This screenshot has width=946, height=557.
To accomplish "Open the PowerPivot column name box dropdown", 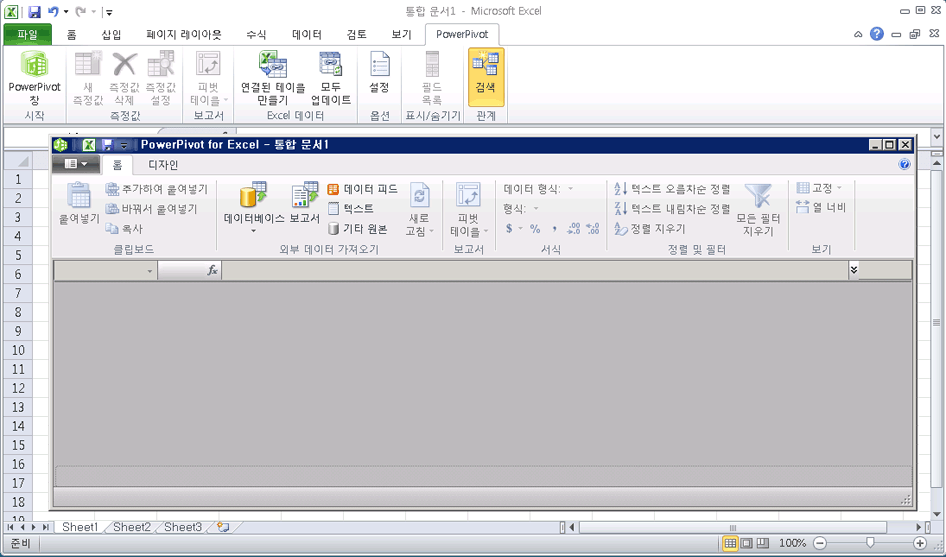I will 150,272.
